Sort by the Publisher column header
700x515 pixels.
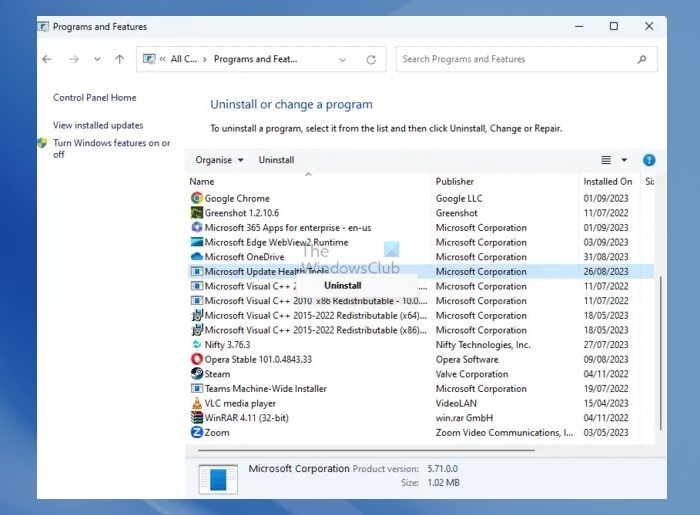(x=454, y=182)
